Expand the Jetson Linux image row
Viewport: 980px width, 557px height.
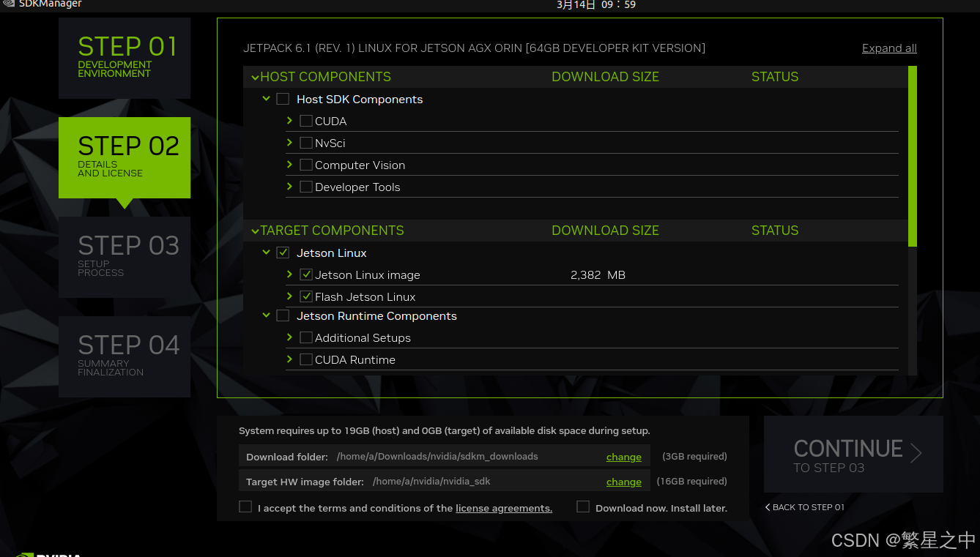pos(290,274)
